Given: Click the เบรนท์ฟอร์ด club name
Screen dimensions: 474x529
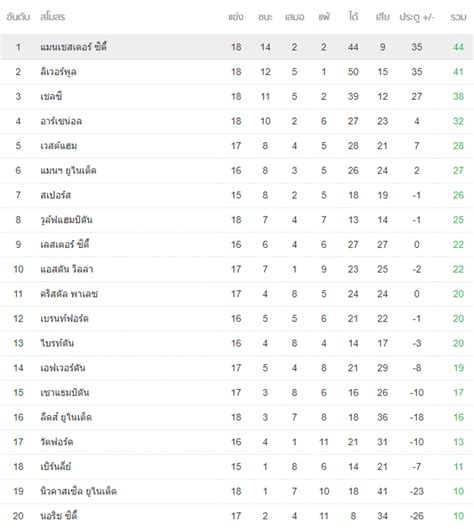Looking at the screenshot, I should point(64,318).
